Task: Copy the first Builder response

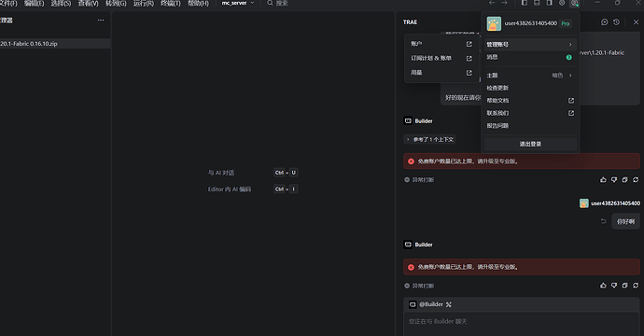Action: (624, 180)
